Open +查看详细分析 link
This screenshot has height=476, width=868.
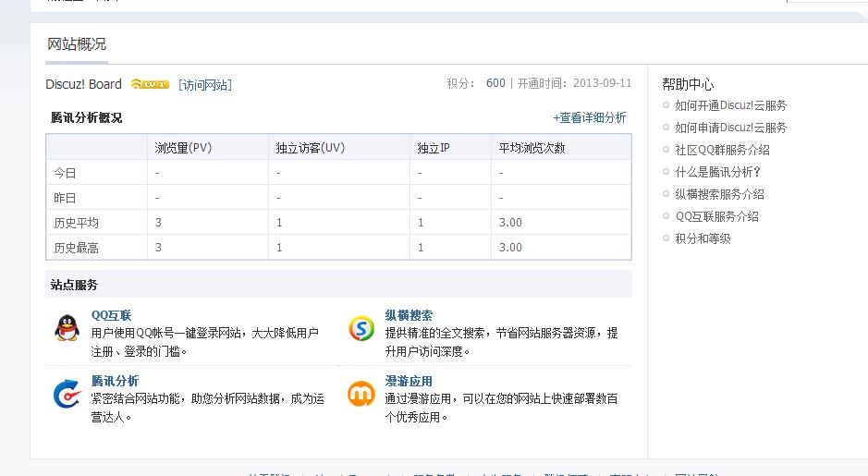590,117
